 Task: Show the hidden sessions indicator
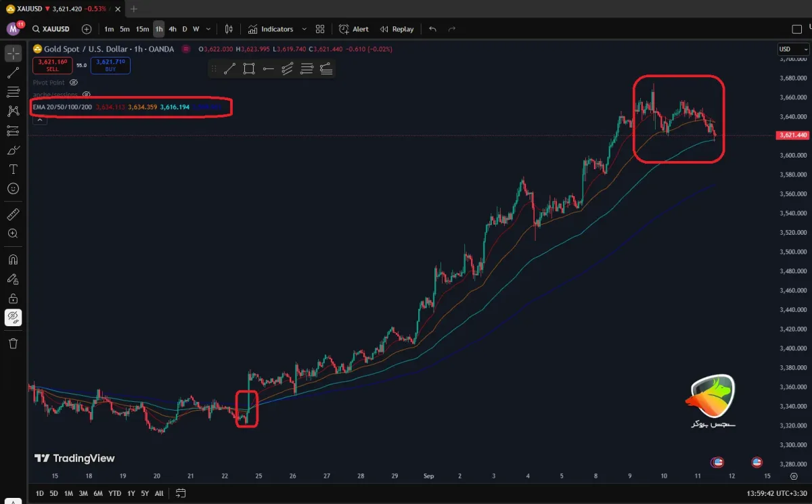click(86, 95)
